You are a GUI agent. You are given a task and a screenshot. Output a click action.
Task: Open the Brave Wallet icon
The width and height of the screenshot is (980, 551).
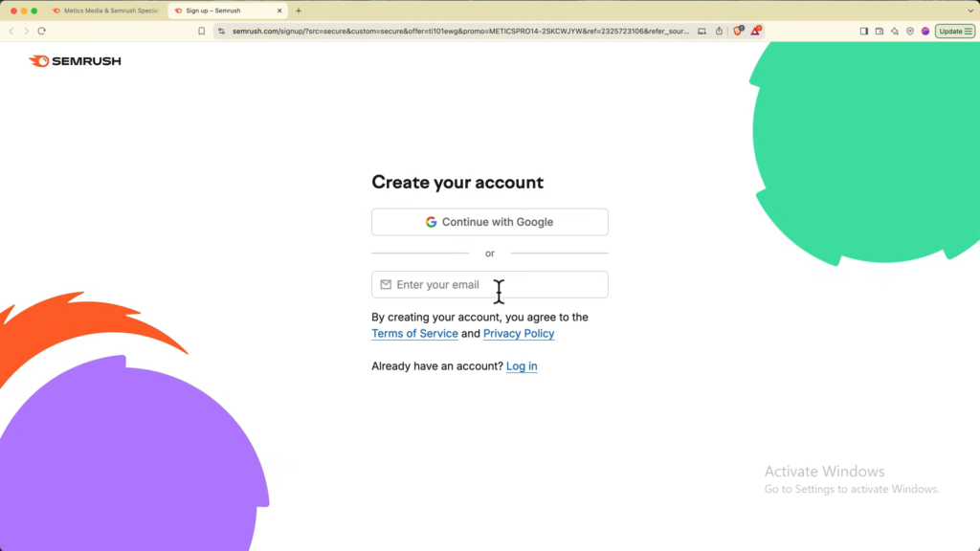click(x=880, y=31)
